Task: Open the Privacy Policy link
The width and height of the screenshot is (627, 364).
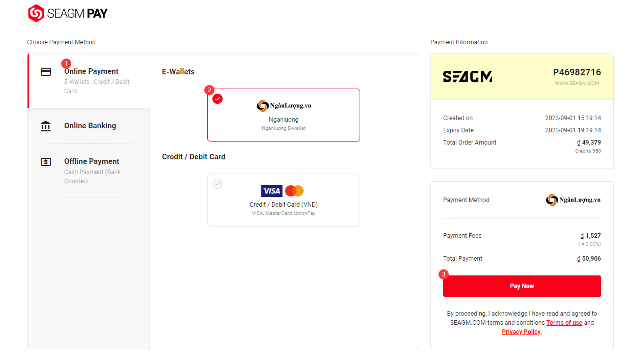Action: pyautogui.click(x=521, y=332)
